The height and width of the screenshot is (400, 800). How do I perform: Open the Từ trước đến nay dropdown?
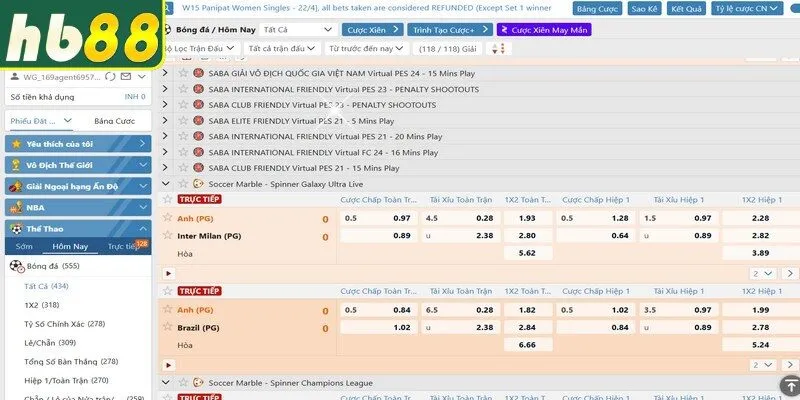(x=367, y=48)
